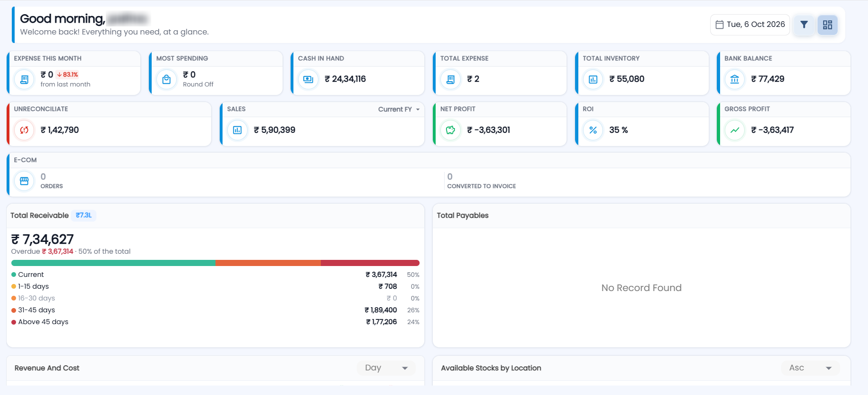Click the Unreconciliate amount ₹ 1,42,790
Viewport: 868px width, 395px height.
[60, 130]
